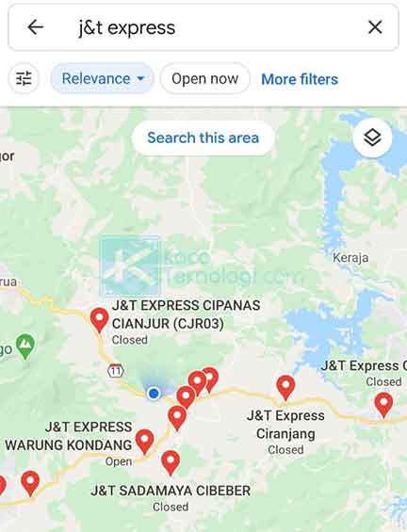Image resolution: width=407 pixels, height=532 pixels.
Task: Toggle the Open now filter chip
Action: [x=205, y=78]
